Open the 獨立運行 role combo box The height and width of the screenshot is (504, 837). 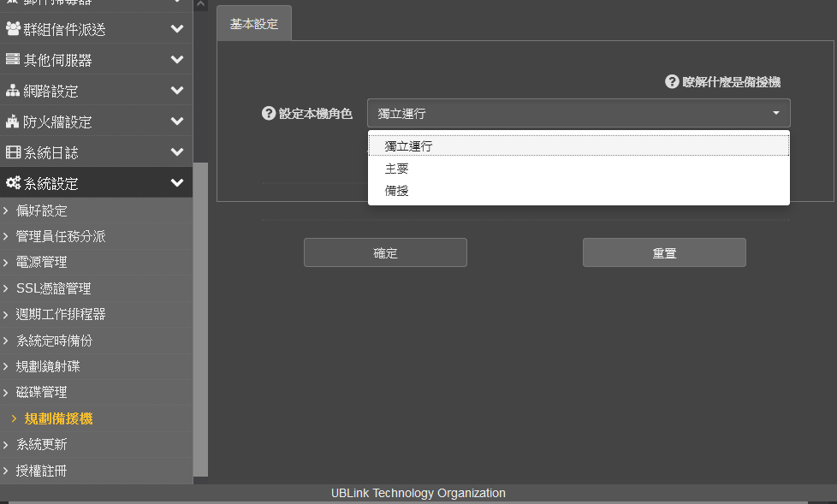point(579,113)
